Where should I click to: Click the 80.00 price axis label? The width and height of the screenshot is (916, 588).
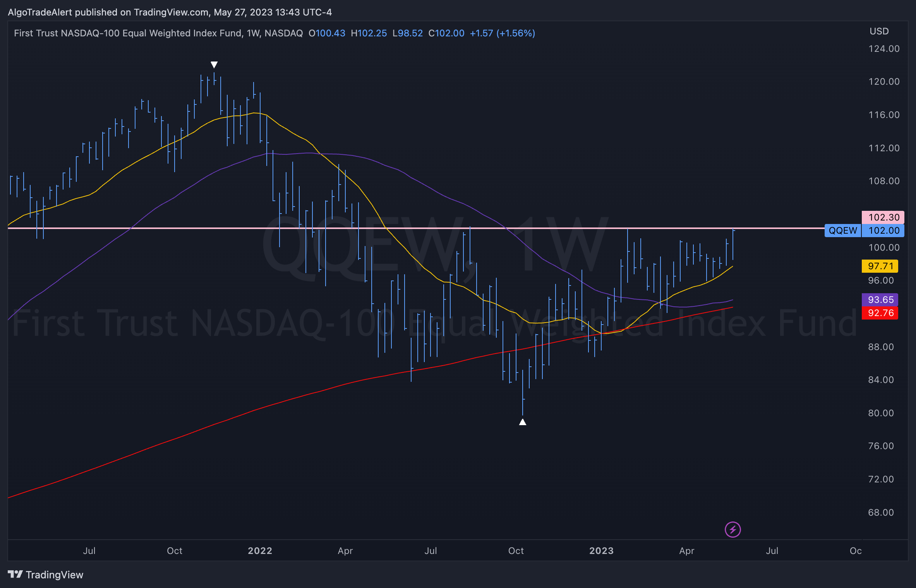pyautogui.click(x=881, y=413)
